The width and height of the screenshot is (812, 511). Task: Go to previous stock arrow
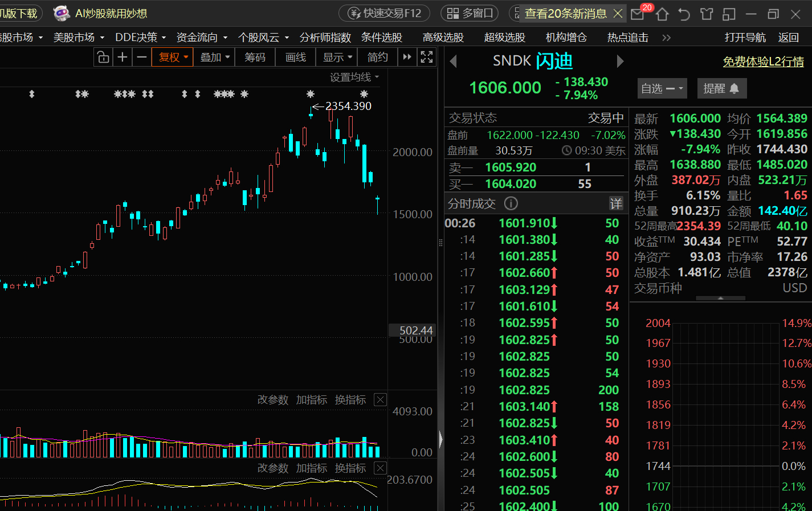click(x=454, y=61)
